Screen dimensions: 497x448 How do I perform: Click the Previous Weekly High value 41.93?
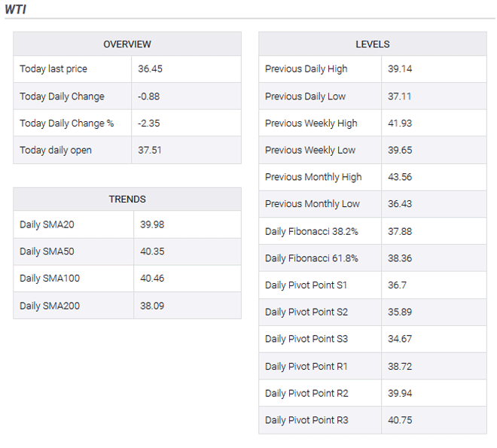400,123
